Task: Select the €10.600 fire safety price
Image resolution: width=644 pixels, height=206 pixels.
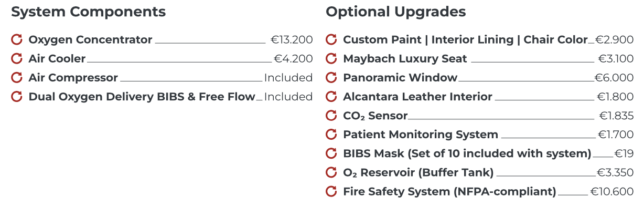Action: (612, 191)
